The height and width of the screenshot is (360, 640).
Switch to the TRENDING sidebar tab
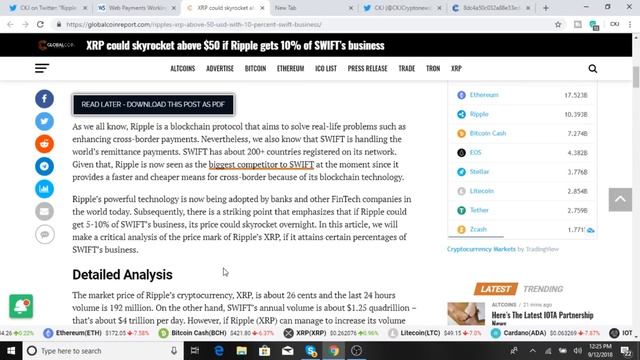tap(543, 289)
